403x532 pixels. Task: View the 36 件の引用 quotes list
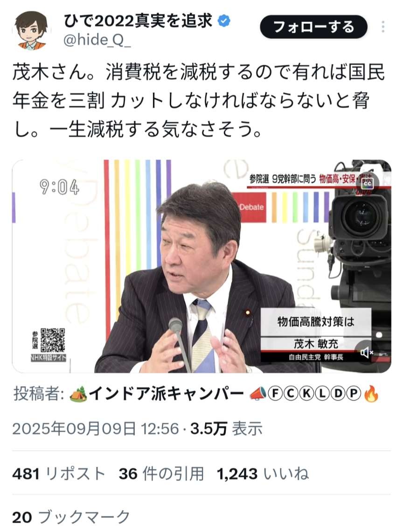161,473
